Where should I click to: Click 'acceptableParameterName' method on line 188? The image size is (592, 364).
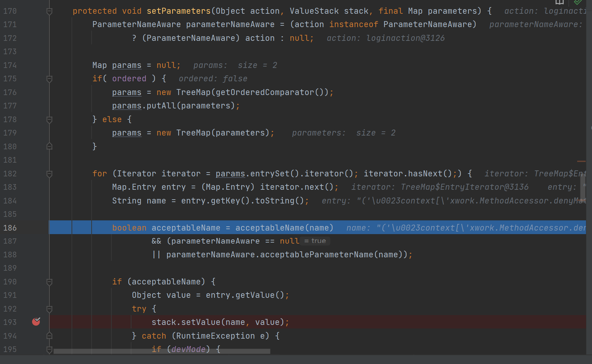[316, 255]
